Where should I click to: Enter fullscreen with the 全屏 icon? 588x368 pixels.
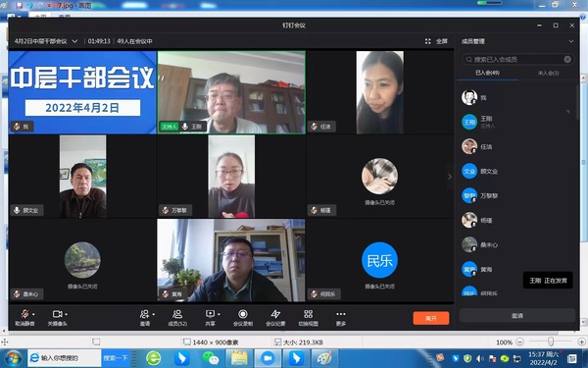[x=436, y=41]
